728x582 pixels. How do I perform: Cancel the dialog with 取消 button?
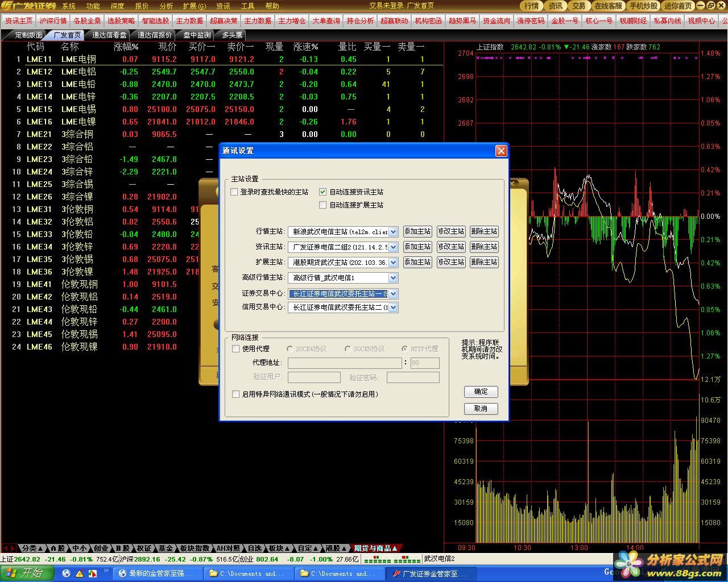point(481,409)
